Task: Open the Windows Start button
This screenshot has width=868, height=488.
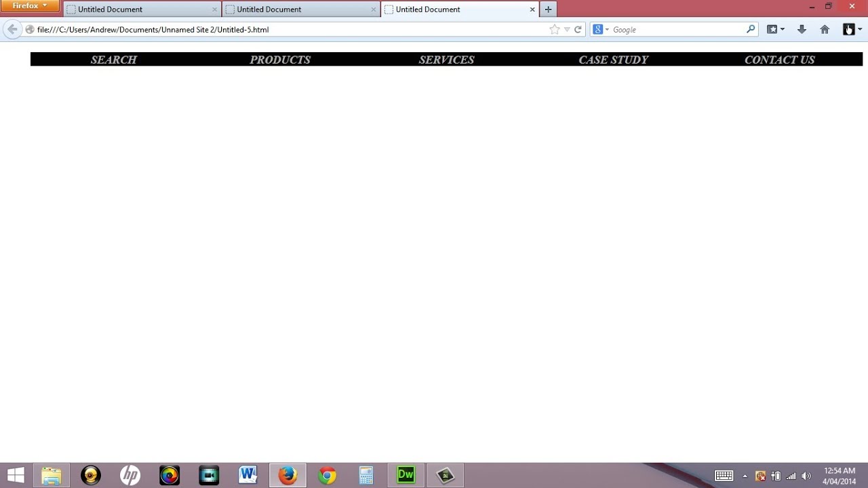Action: pyautogui.click(x=16, y=475)
